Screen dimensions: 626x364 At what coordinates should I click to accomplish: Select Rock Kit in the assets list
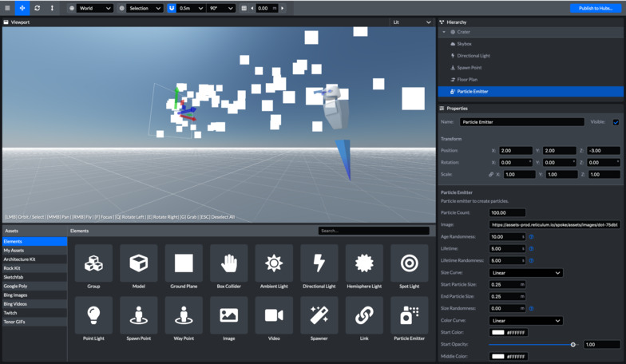click(12, 268)
